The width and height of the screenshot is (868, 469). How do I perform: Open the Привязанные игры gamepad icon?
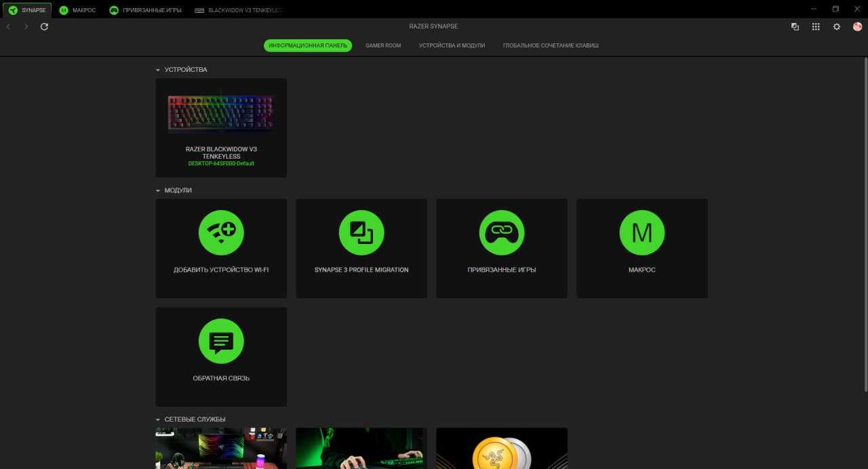(x=502, y=232)
